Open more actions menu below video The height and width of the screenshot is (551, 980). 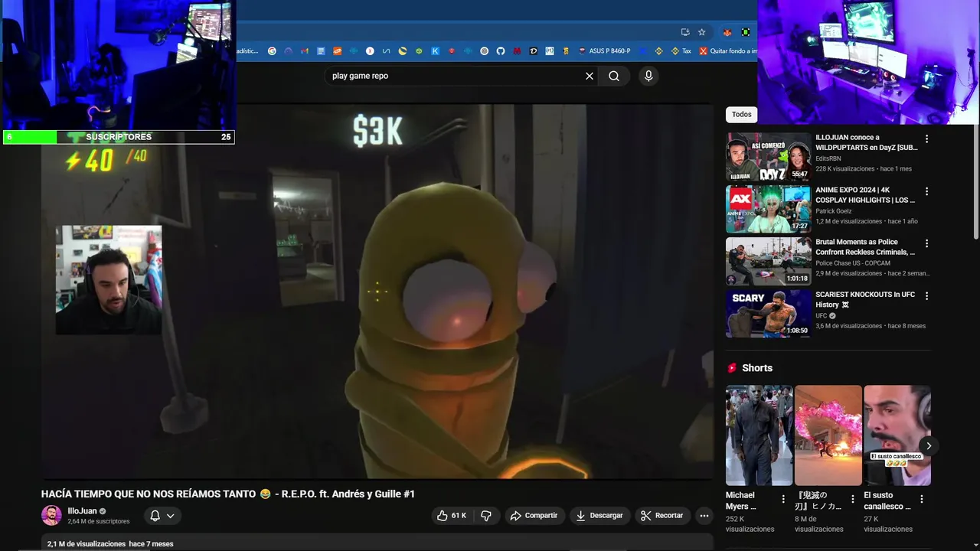click(x=704, y=516)
